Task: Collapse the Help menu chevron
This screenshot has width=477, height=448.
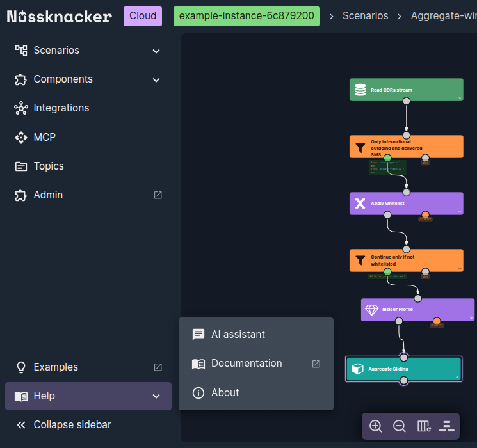Action: [156, 396]
